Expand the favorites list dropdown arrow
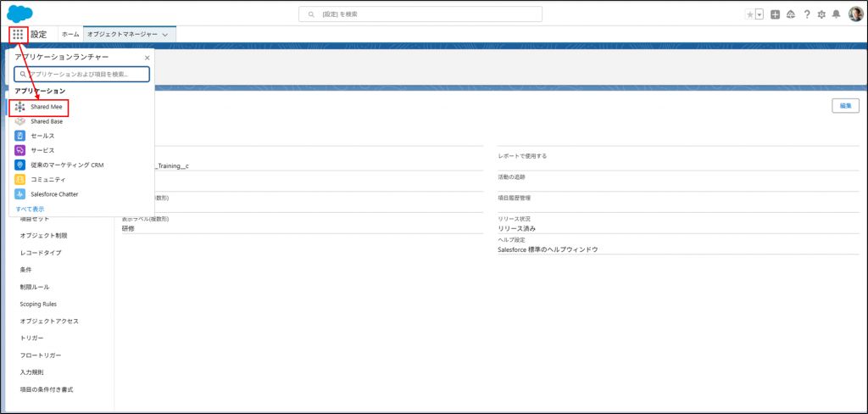 click(759, 14)
